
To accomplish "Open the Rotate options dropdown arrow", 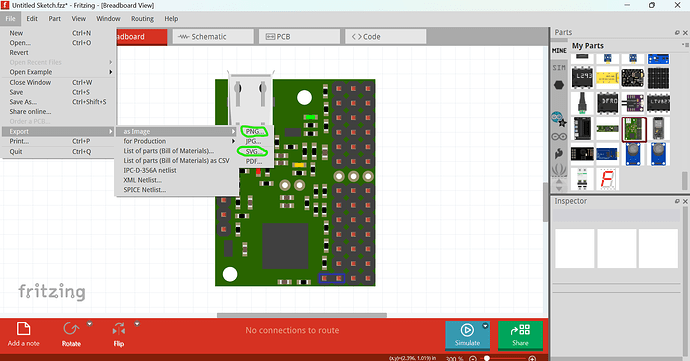I will 90,324.
